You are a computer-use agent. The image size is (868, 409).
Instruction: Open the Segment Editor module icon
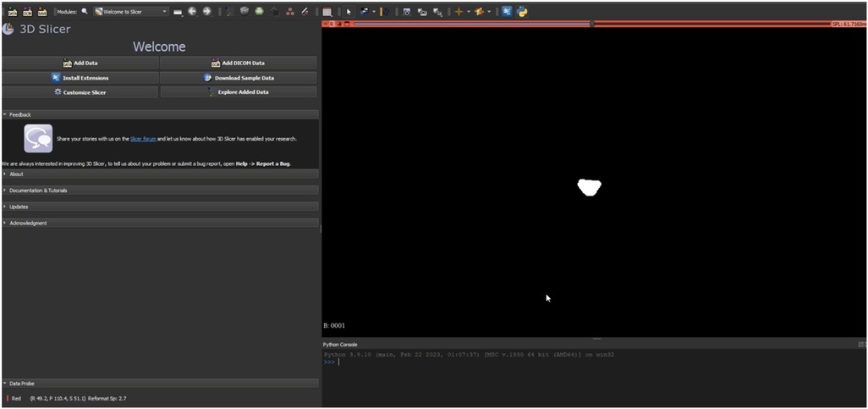tap(305, 11)
